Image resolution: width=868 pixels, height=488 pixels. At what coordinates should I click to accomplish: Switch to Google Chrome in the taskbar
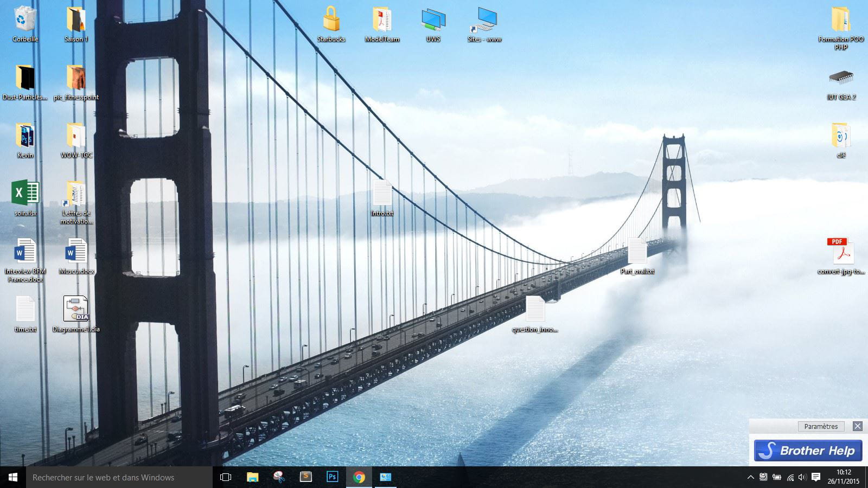tap(359, 477)
